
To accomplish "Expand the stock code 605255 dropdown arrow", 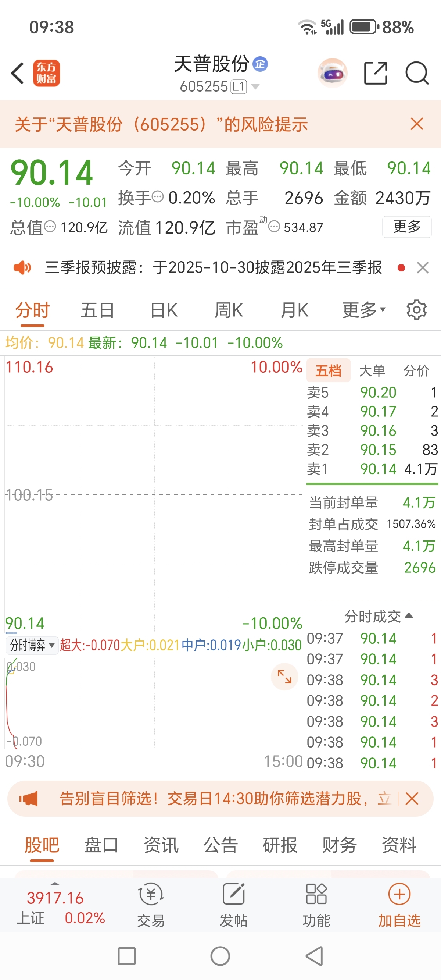I will pyautogui.click(x=255, y=87).
